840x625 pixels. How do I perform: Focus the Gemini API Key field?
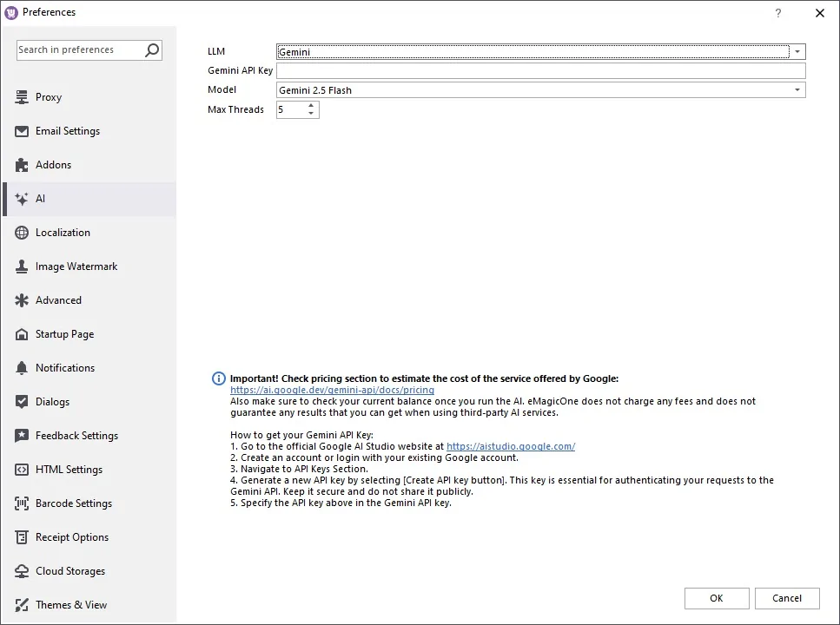pos(540,71)
